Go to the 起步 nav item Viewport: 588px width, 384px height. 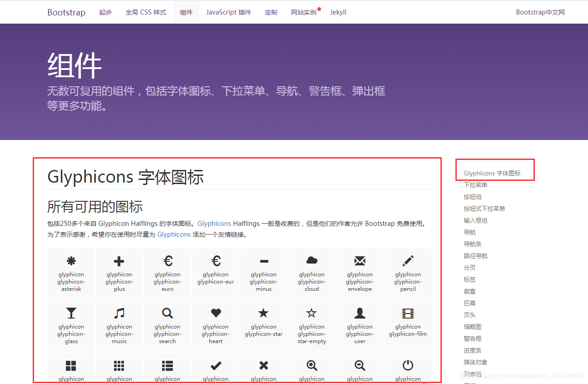[105, 12]
